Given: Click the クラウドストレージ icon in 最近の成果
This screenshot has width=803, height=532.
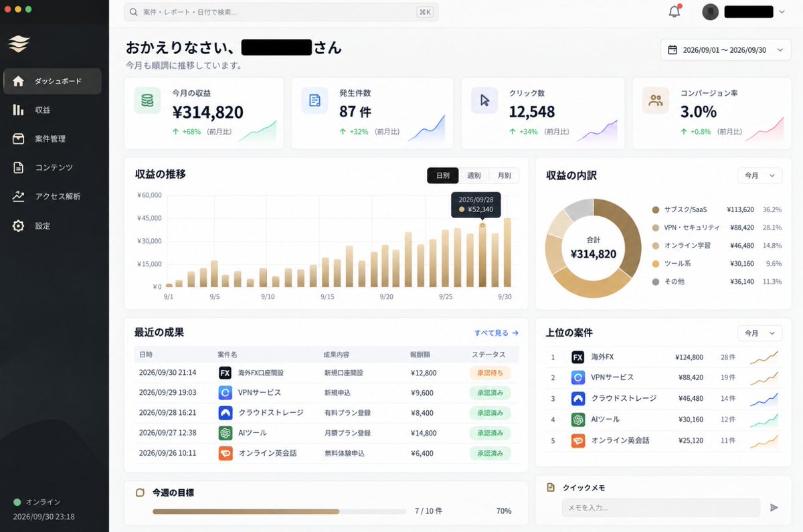Looking at the screenshot, I should click(226, 413).
